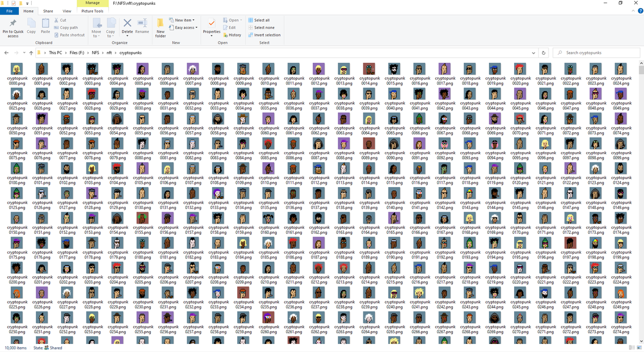Switch to large thumbnails view in status bar

tap(639, 348)
